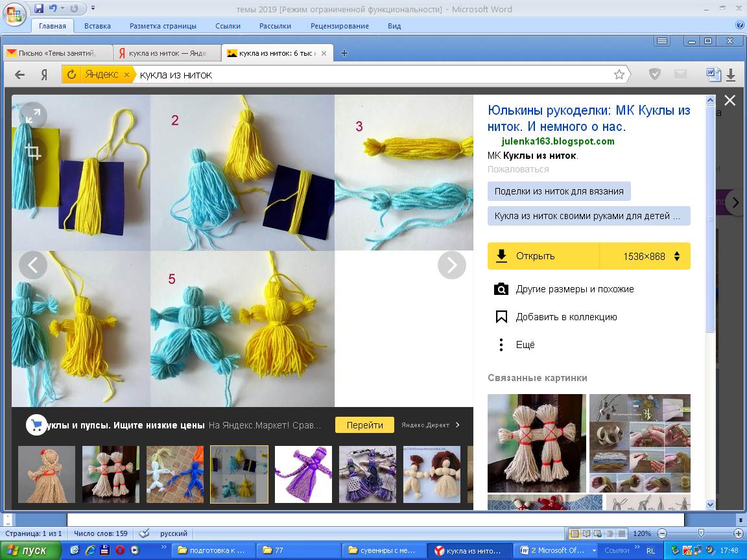Image resolution: width=747 pixels, height=560 pixels.
Task: Click the zoom out minus button
Action: 661,534
